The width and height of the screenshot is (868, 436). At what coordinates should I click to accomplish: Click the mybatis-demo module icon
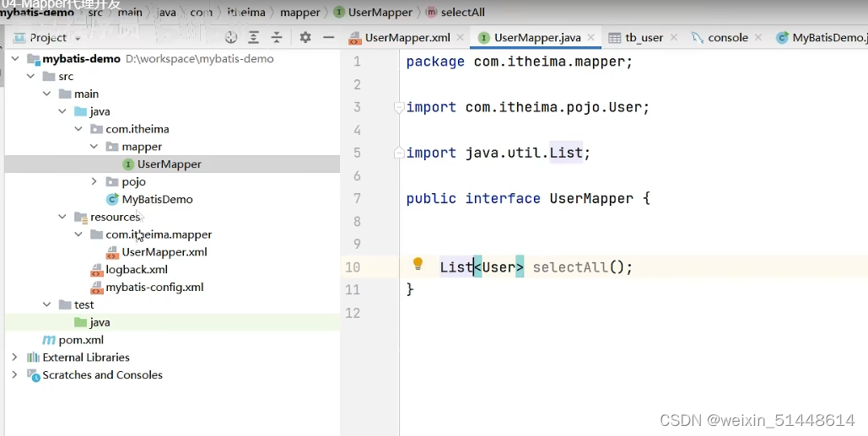(x=34, y=59)
